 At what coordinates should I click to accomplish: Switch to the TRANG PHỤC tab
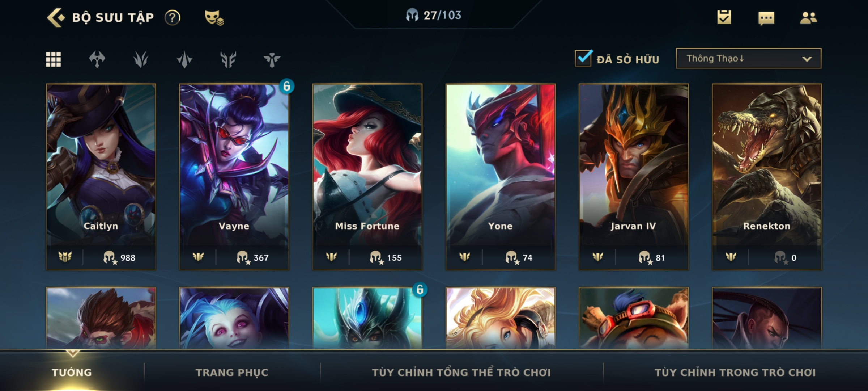point(232,373)
